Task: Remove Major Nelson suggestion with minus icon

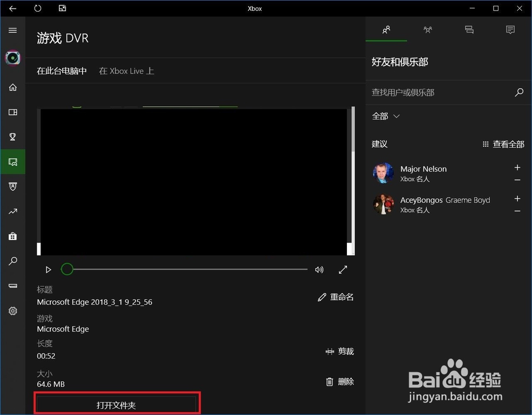Action: coord(518,180)
